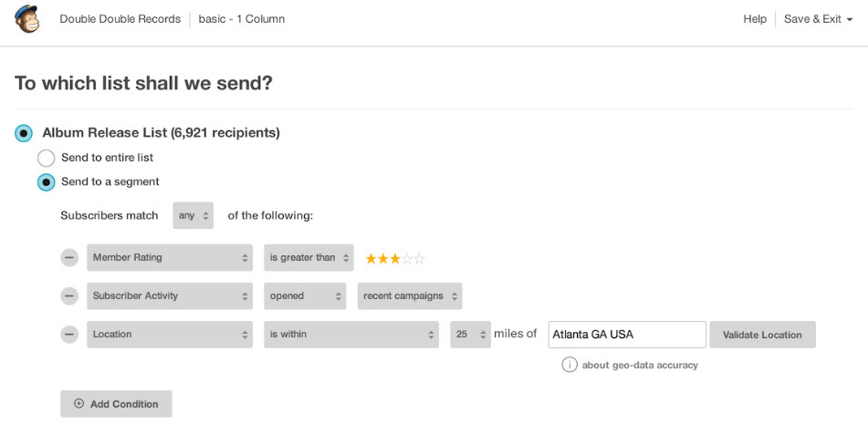Click the Validate Location button
868x435 pixels.
coord(762,335)
